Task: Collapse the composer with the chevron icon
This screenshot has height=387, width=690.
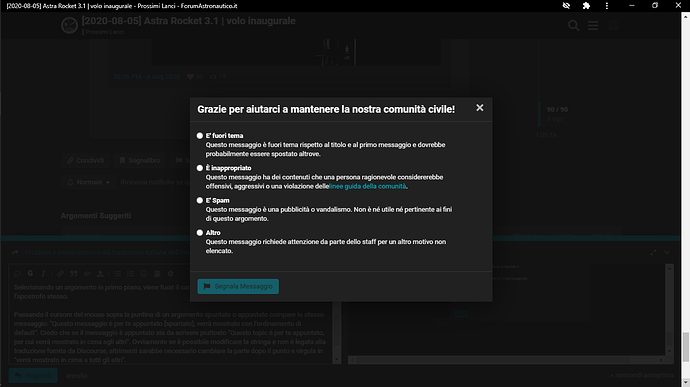Action: pyautogui.click(x=667, y=252)
